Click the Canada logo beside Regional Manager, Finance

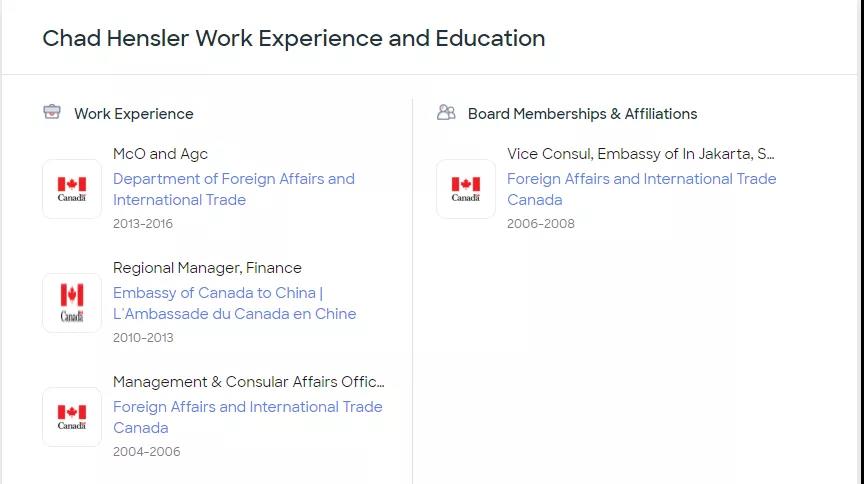click(x=72, y=303)
